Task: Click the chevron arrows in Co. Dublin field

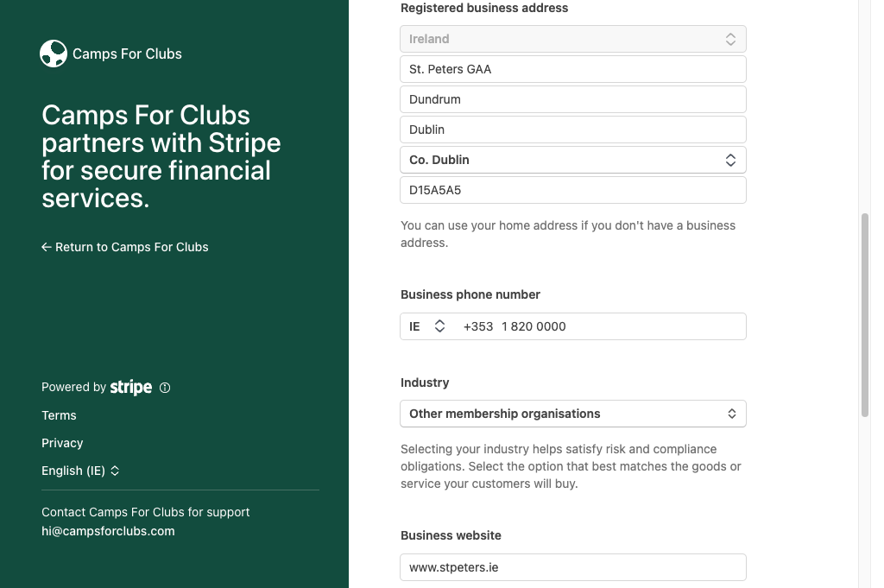Action: (x=730, y=160)
